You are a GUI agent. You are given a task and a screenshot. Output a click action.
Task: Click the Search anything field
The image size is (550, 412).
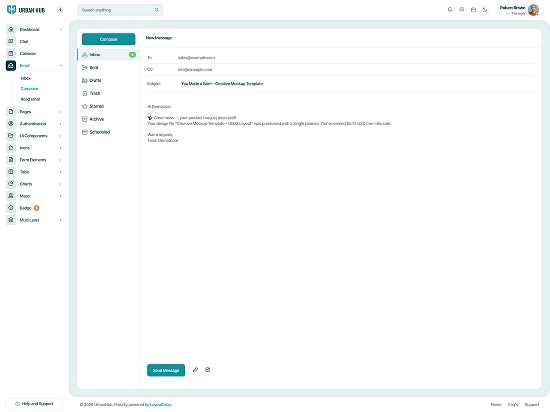tap(120, 10)
